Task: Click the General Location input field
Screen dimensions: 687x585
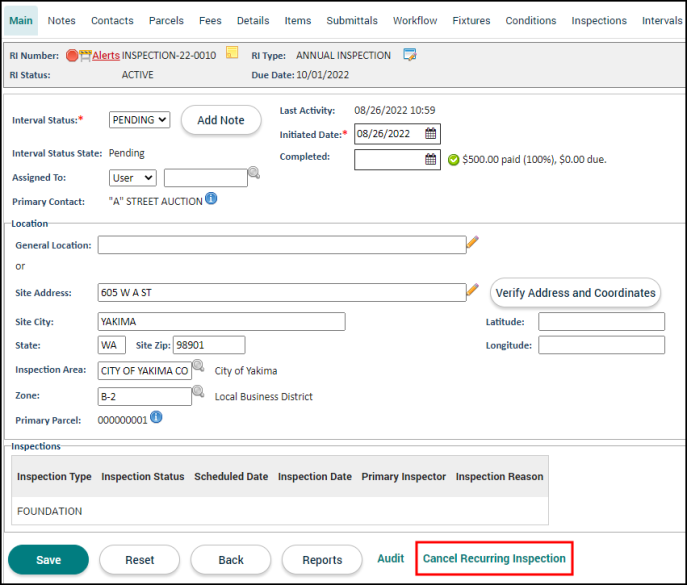Action: pyautogui.click(x=282, y=245)
